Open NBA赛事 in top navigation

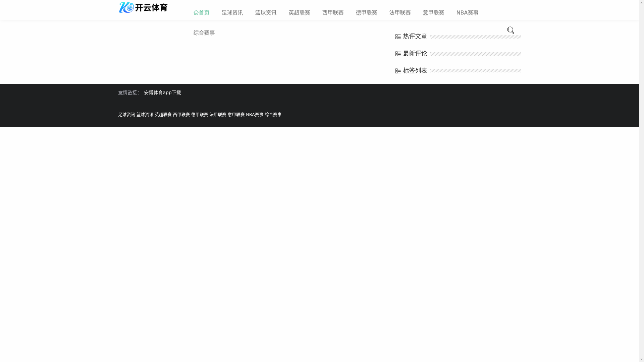point(467,13)
